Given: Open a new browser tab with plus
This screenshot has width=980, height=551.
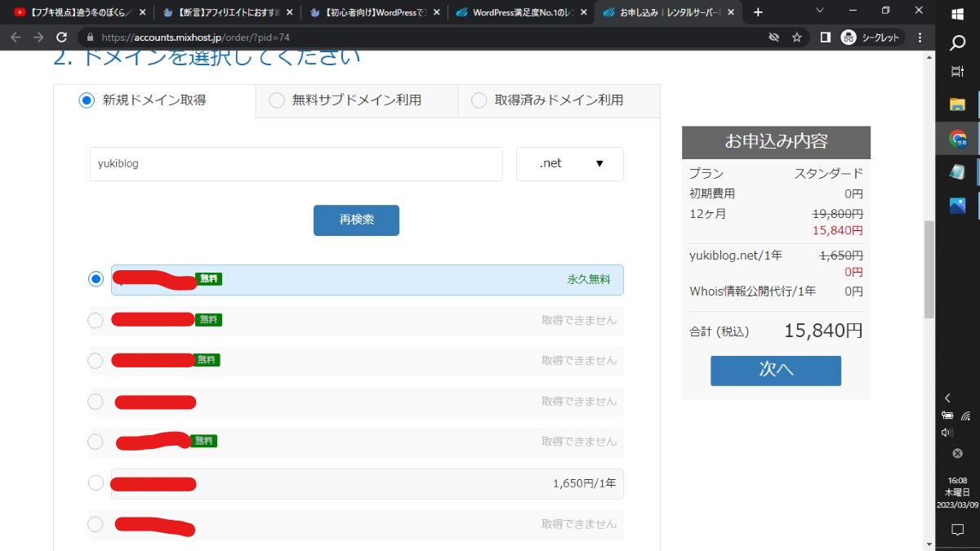Looking at the screenshot, I should click(758, 12).
